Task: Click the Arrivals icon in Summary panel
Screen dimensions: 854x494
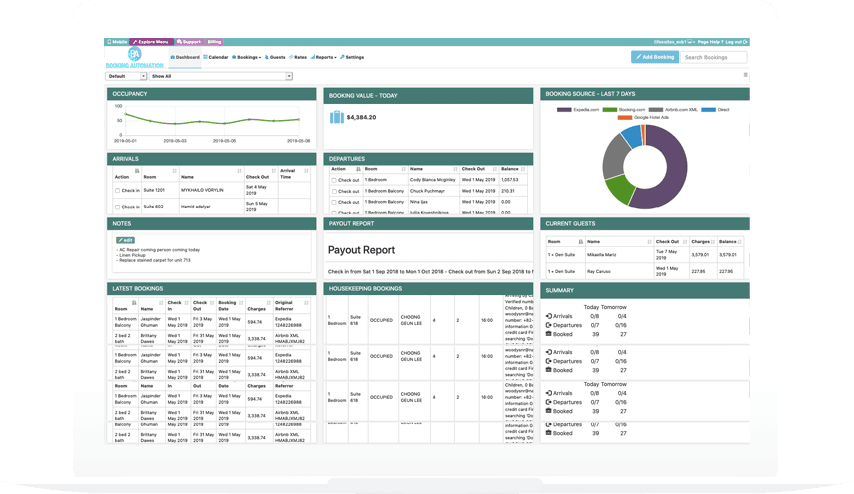Action: point(549,316)
